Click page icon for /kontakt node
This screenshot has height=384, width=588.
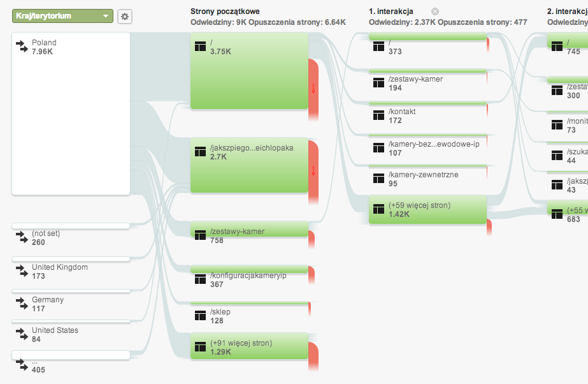click(379, 116)
